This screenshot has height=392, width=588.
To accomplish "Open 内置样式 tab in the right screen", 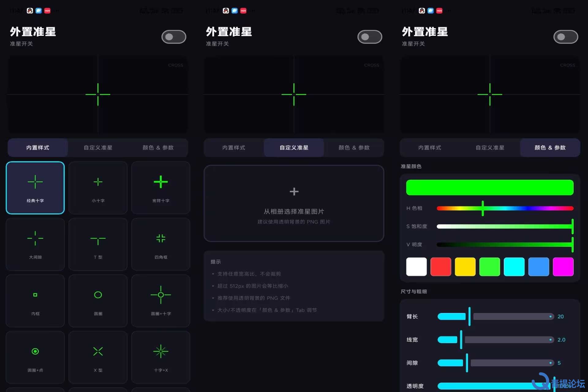I will tap(430, 148).
